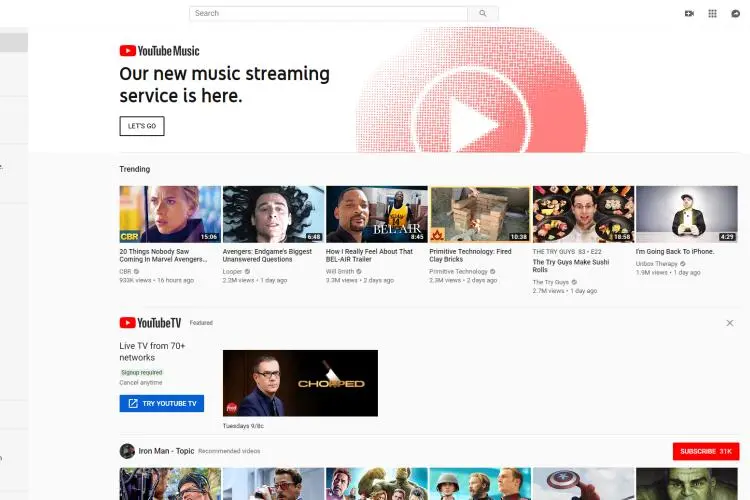Open the Unbox Therapy channel link
The image size is (750, 500).
(x=657, y=264)
